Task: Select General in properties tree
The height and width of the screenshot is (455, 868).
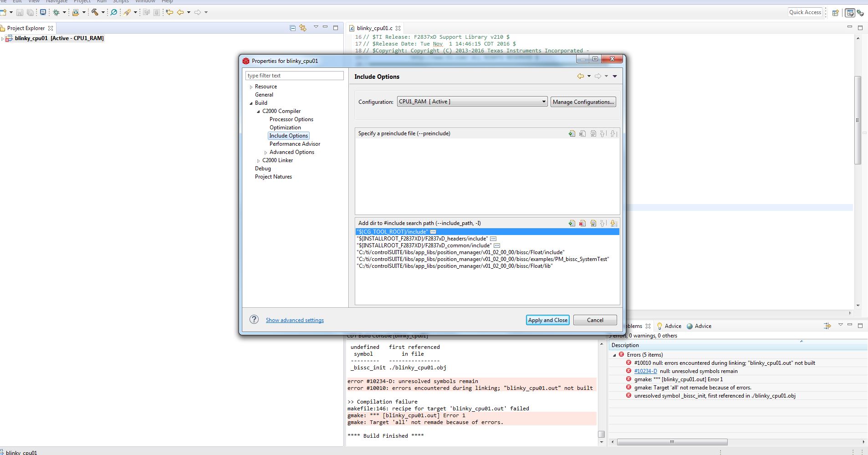Action: click(x=264, y=95)
